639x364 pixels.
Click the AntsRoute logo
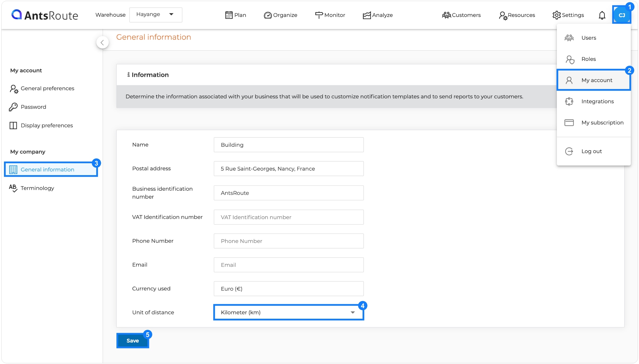click(x=45, y=15)
